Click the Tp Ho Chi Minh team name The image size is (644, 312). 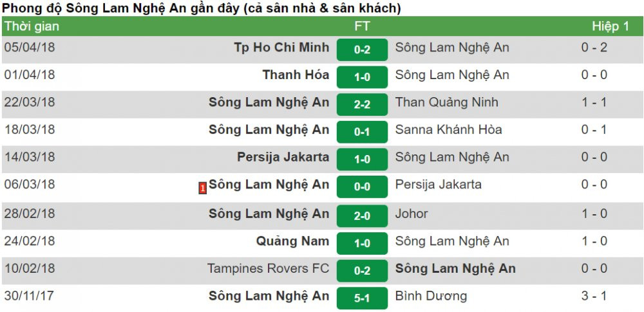point(283,48)
